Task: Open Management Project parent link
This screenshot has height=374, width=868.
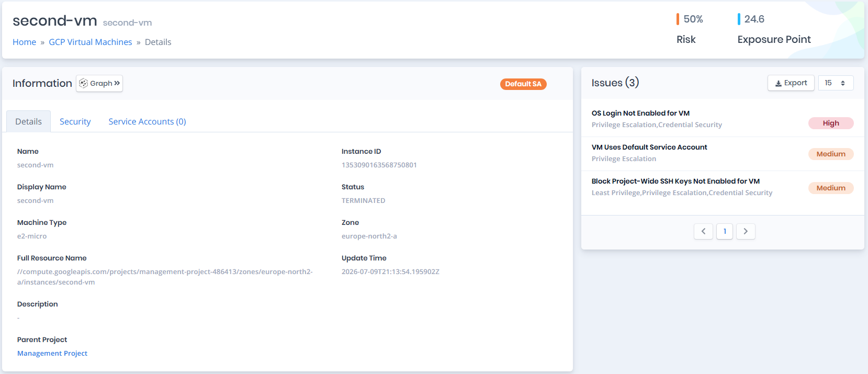Action: 52,353
